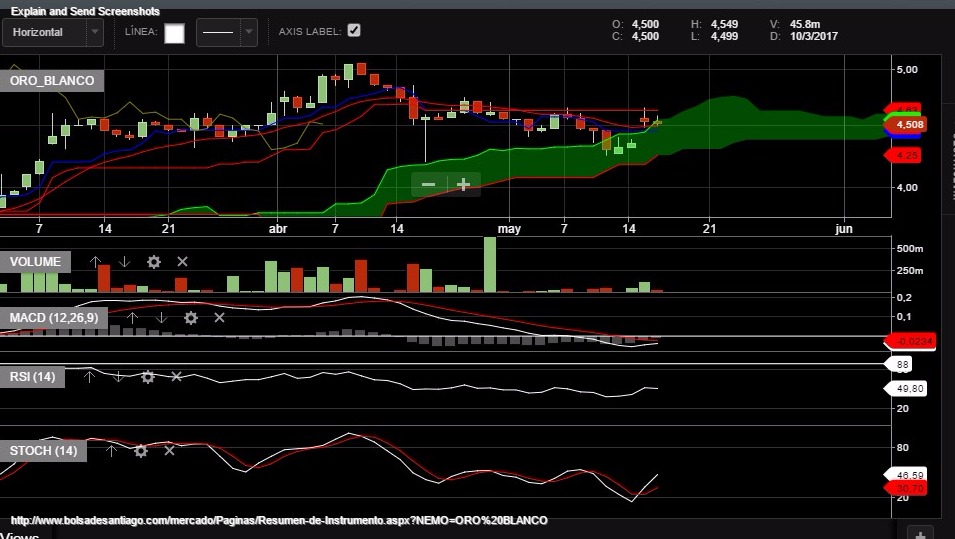Close the MACD (12,26,9) indicator
955x539 pixels.
[x=219, y=318]
